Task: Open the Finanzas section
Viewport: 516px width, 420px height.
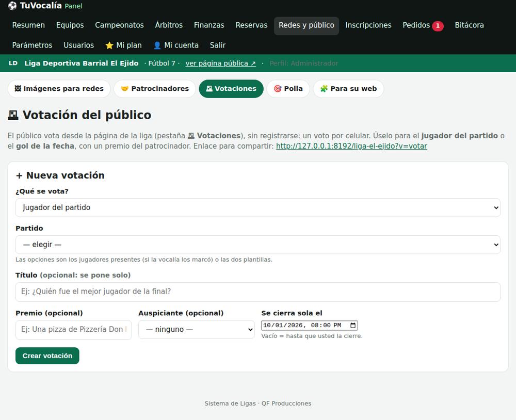Action: pyautogui.click(x=209, y=25)
